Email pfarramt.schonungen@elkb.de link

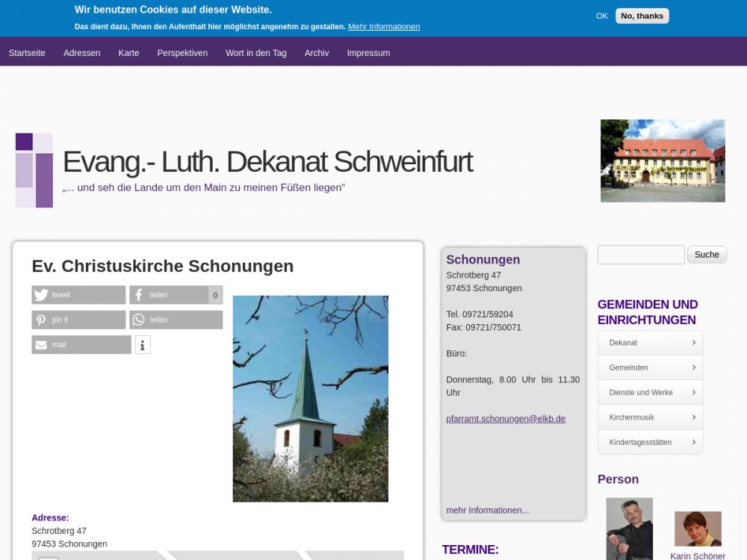506,419
